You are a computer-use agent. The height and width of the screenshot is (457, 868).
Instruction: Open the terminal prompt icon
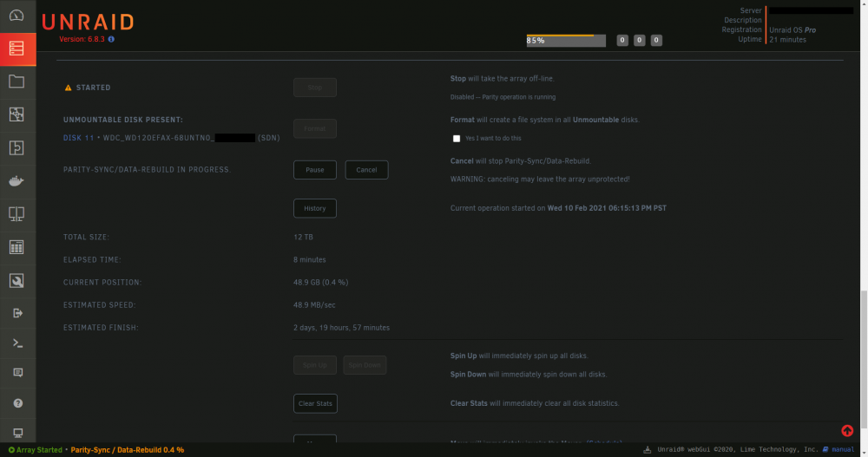(x=17, y=343)
